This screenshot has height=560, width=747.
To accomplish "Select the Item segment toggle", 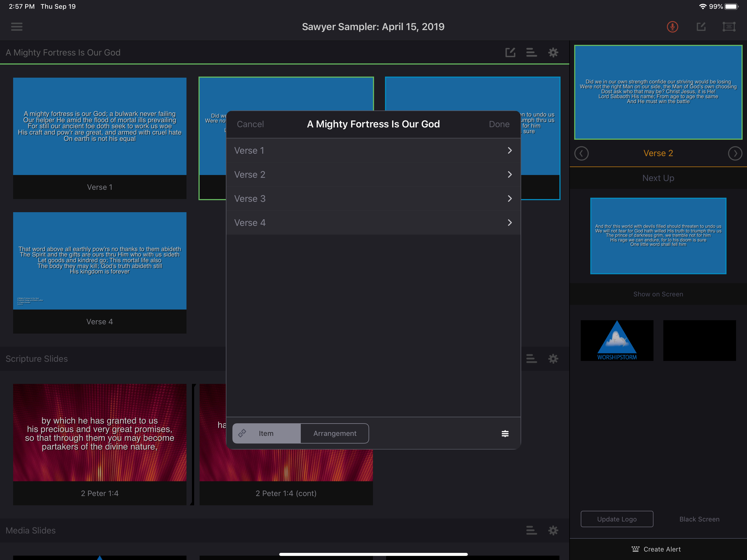I will click(x=266, y=433).
